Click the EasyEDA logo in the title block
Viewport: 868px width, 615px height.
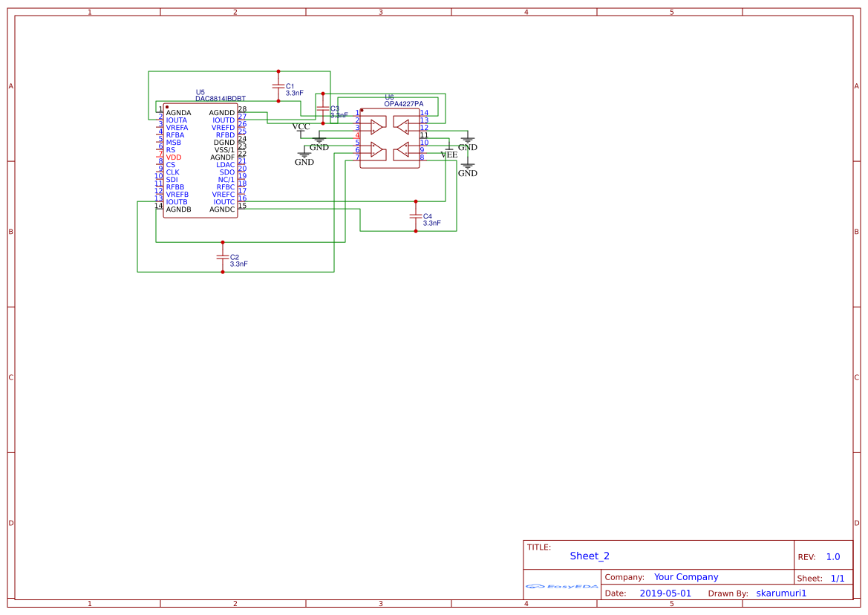click(561, 586)
